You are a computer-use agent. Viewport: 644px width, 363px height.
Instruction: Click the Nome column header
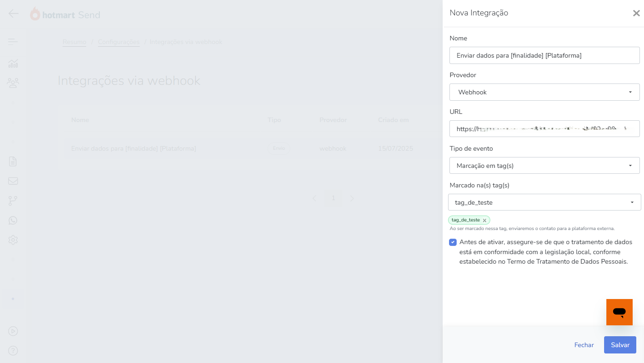click(x=80, y=120)
